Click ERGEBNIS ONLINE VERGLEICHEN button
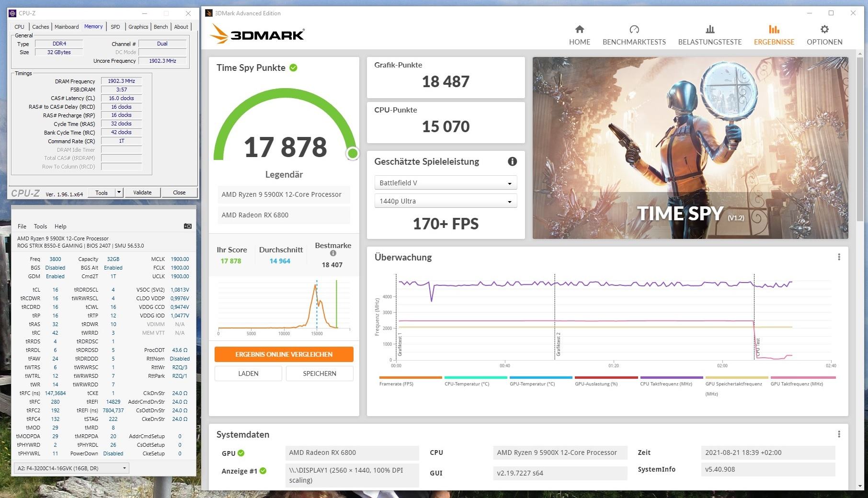Viewport: 868px width, 498px height. point(284,354)
